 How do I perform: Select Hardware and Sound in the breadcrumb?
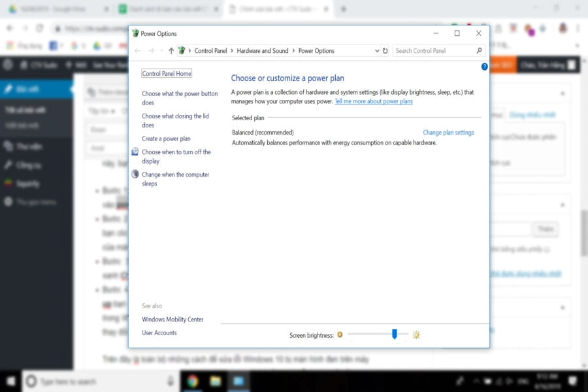click(x=262, y=51)
